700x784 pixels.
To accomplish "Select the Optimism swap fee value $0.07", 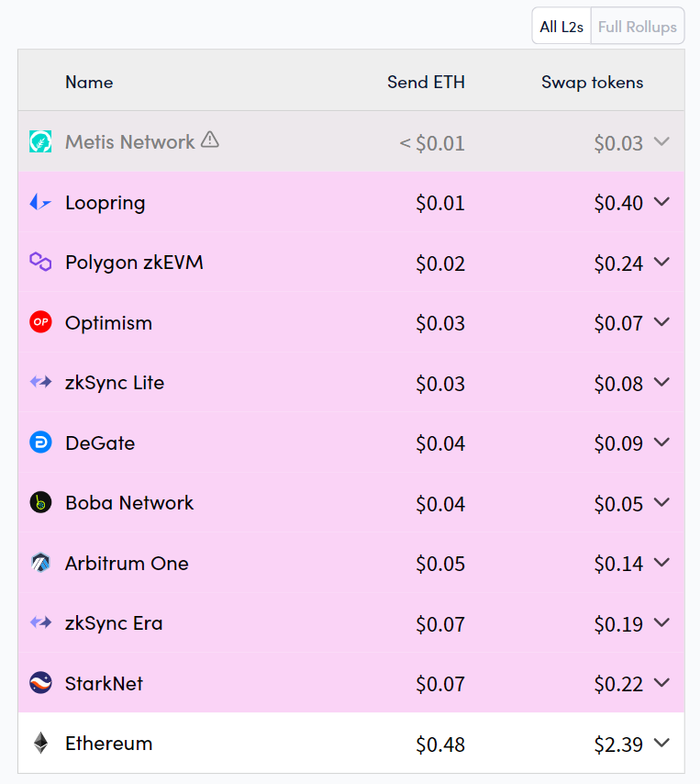I will [618, 323].
